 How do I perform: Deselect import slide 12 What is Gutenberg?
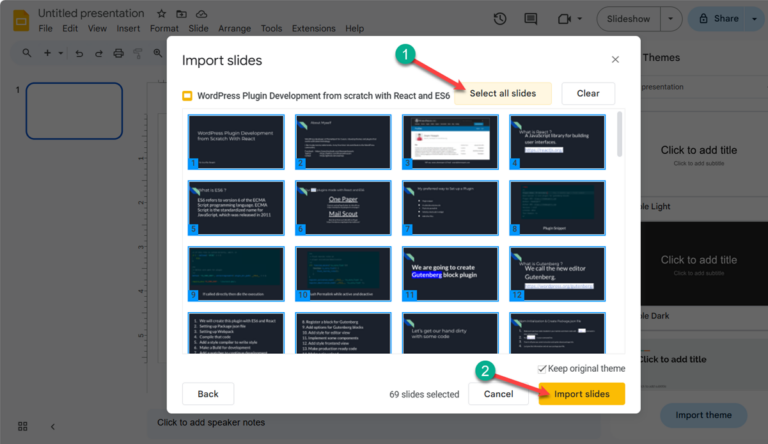557,273
